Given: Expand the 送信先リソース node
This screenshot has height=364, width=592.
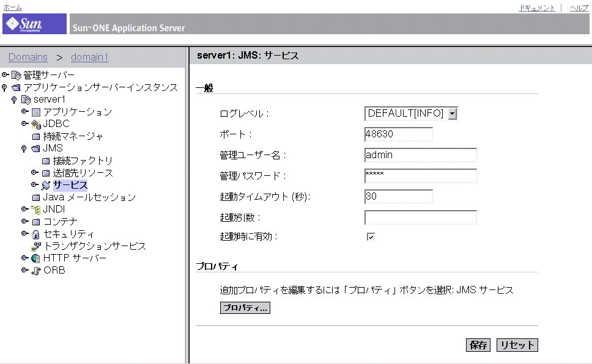Looking at the screenshot, I should coord(35,172).
